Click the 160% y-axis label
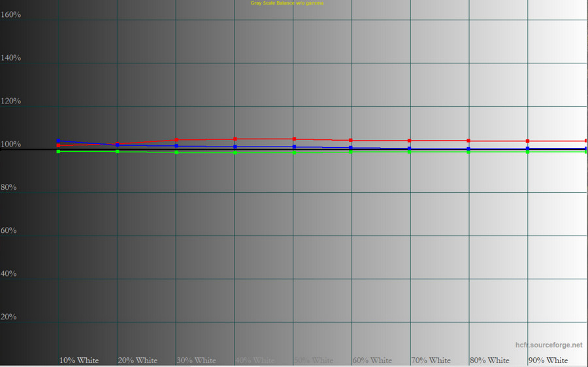The image size is (588, 367). coord(10,14)
